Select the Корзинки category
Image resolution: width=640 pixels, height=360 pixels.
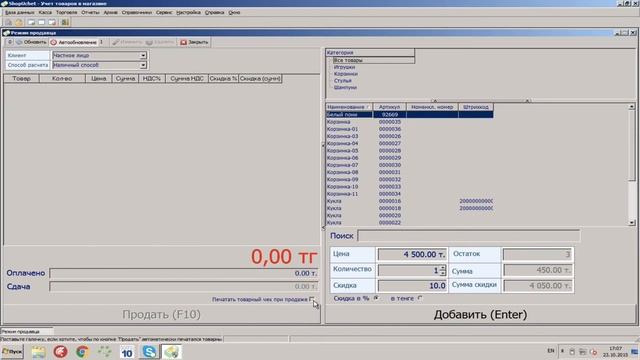tap(346, 74)
